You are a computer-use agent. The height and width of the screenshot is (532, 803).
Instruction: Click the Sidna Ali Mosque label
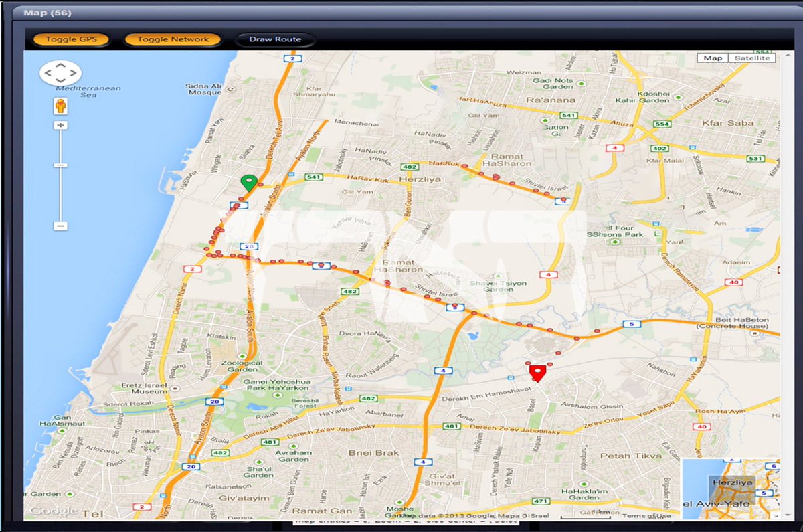(x=204, y=90)
